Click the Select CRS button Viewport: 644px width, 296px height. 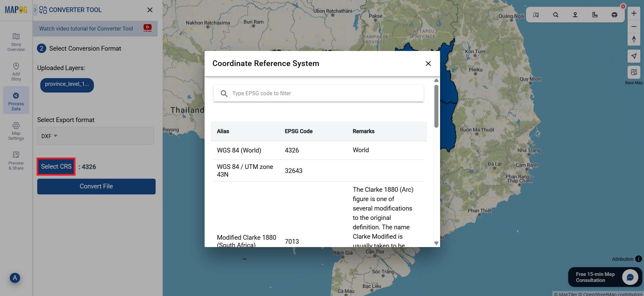point(56,167)
